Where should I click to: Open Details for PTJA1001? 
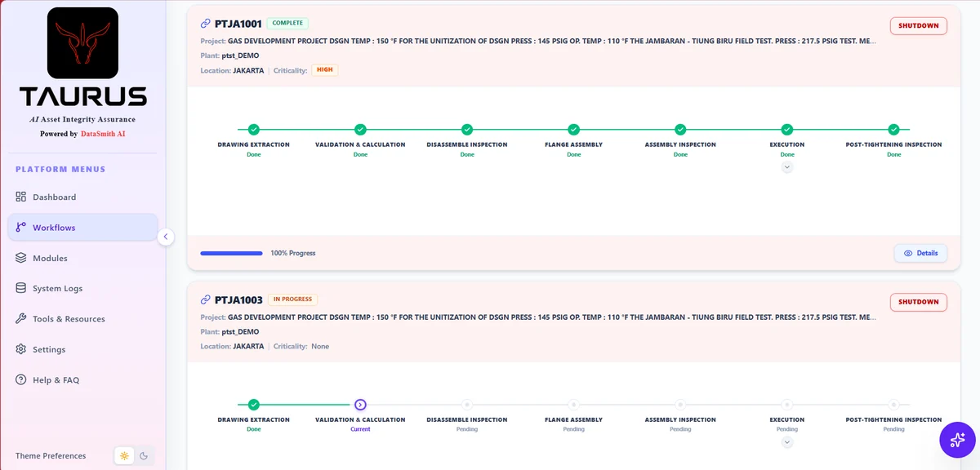coord(920,253)
